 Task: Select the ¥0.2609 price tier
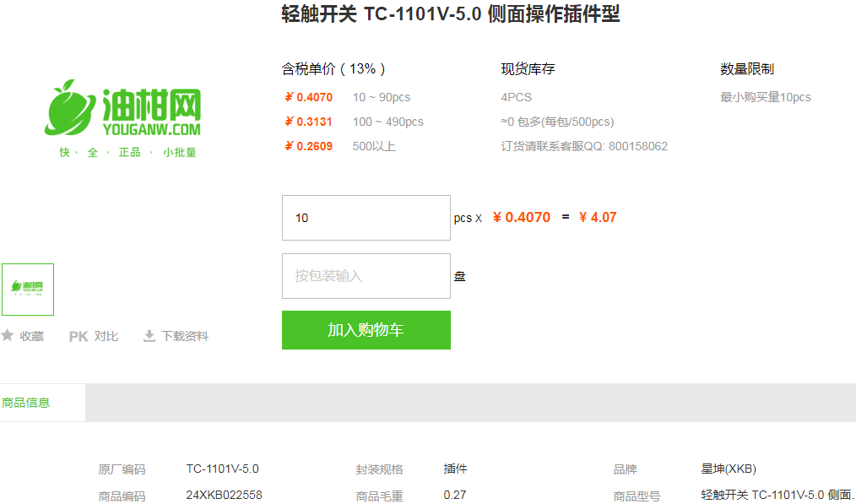308,146
